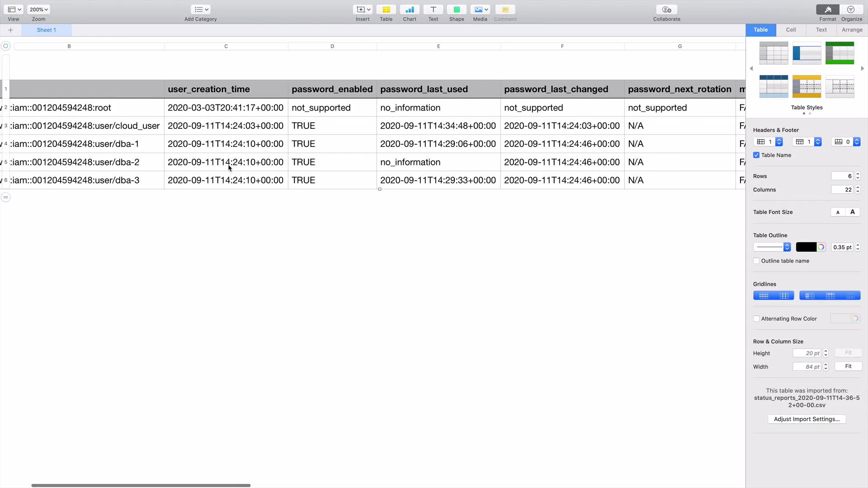Click the Table toolbar icon
The image size is (868, 488).
tap(386, 10)
